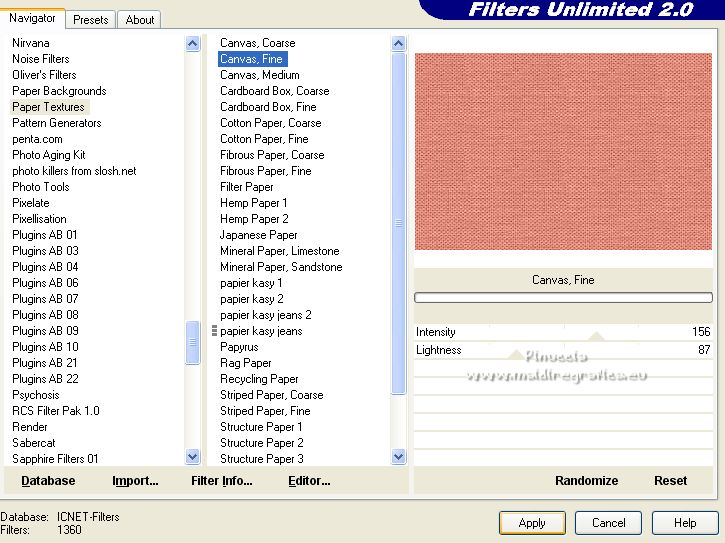Click the filter list scrollbar thumb
Viewport: 725px width, 543px height.
[399, 223]
